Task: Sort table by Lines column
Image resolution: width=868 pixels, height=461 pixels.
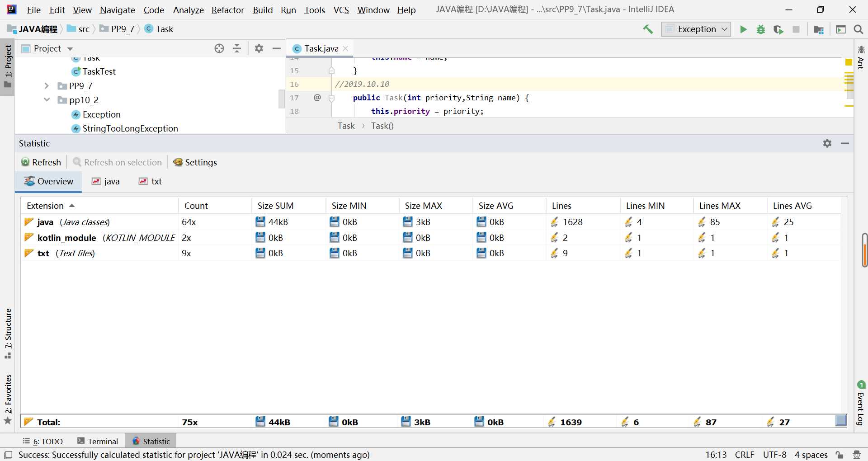Action: coord(583,206)
